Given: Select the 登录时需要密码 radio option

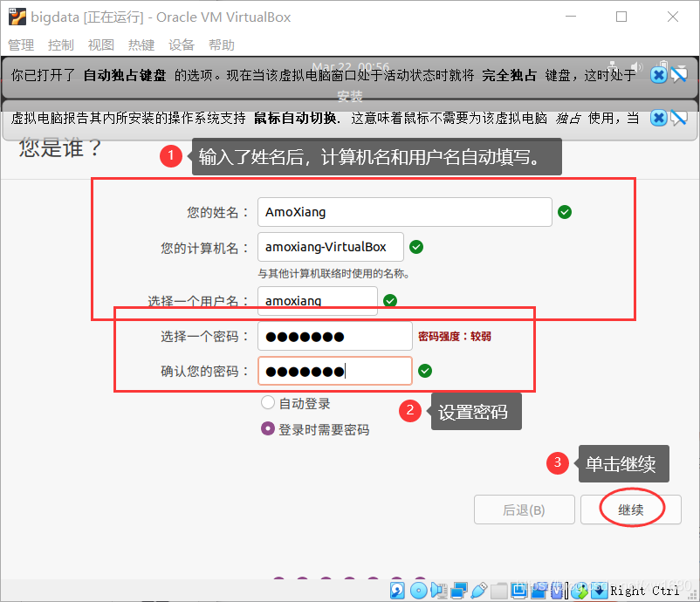Looking at the screenshot, I should click(x=267, y=429).
